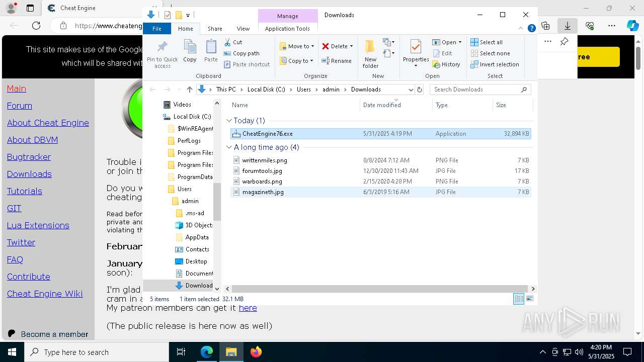Switch to Share ribbon tab
644x362 pixels.
pyautogui.click(x=215, y=29)
